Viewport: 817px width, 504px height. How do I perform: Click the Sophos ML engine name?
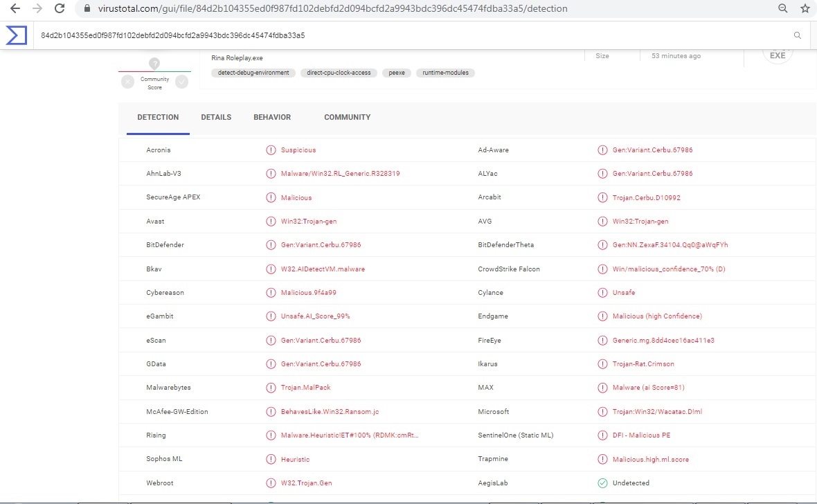pyautogui.click(x=164, y=459)
